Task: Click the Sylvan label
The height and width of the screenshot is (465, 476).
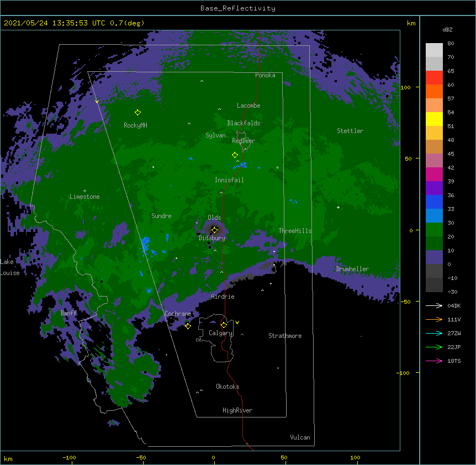Action: pyautogui.click(x=215, y=135)
